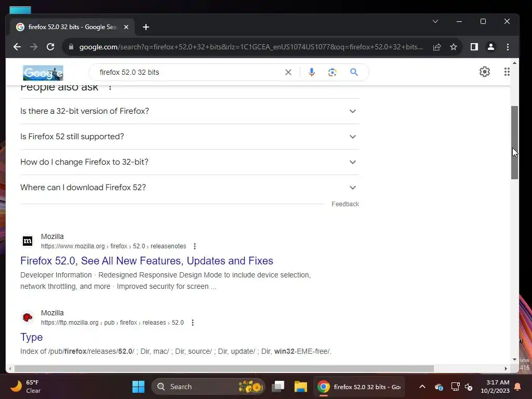Click the network display tray icon
The image size is (532, 399).
coord(455,387)
